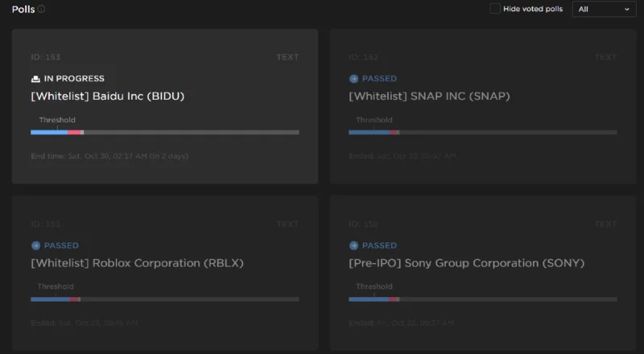The width and height of the screenshot is (644, 354).
Task: Click the ID: 150 label
Action: 363,224
